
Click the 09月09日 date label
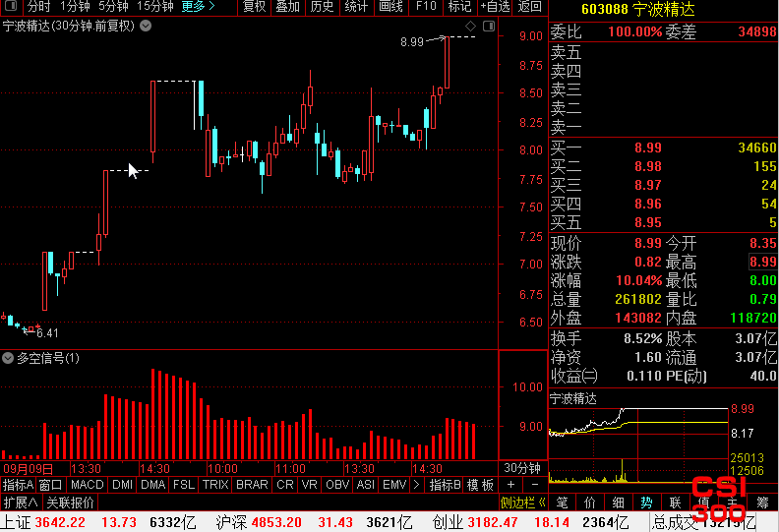coord(28,468)
